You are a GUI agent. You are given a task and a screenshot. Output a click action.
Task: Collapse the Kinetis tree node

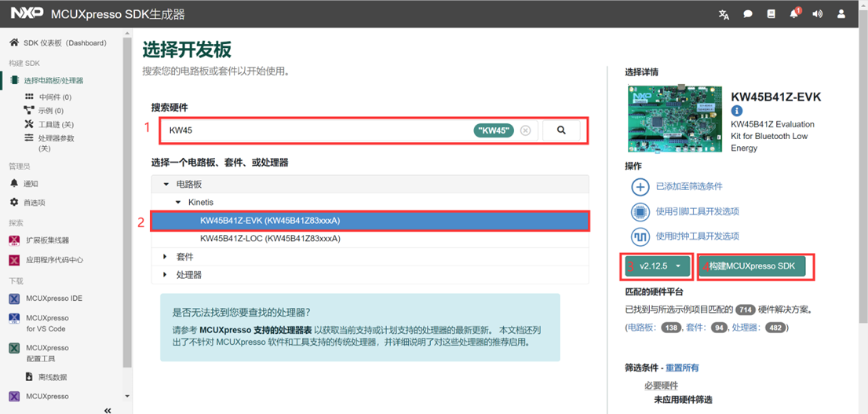click(x=177, y=203)
